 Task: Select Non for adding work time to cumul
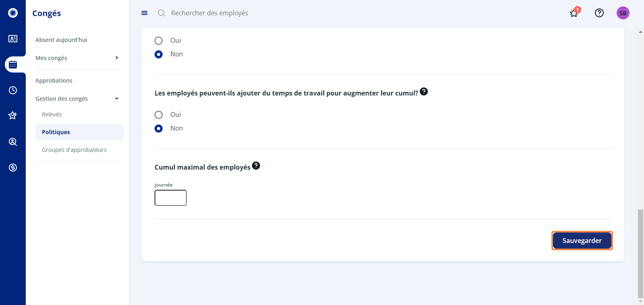[x=159, y=129]
